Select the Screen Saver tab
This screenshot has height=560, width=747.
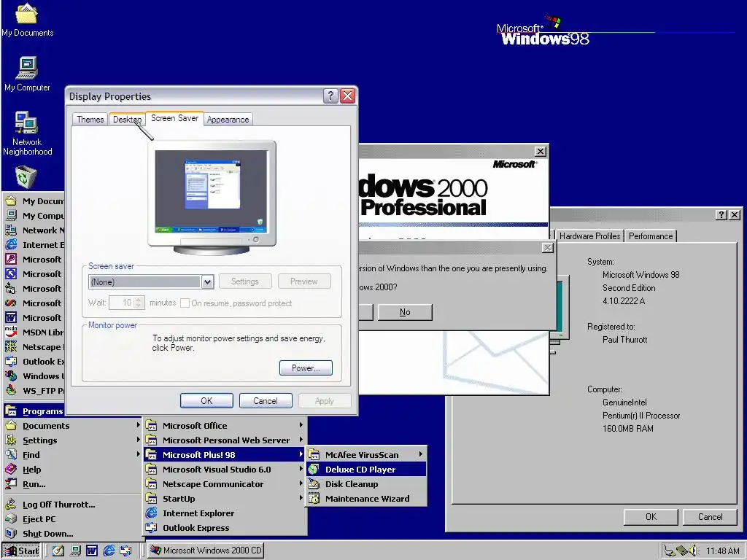coord(174,118)
